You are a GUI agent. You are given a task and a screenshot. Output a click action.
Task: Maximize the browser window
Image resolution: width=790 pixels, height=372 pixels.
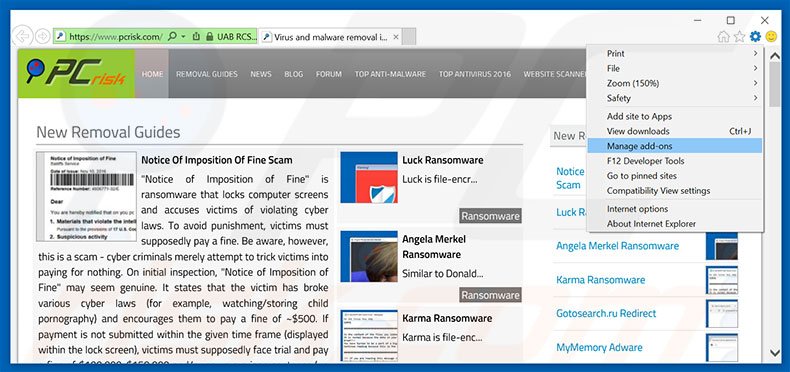(731, 20)
